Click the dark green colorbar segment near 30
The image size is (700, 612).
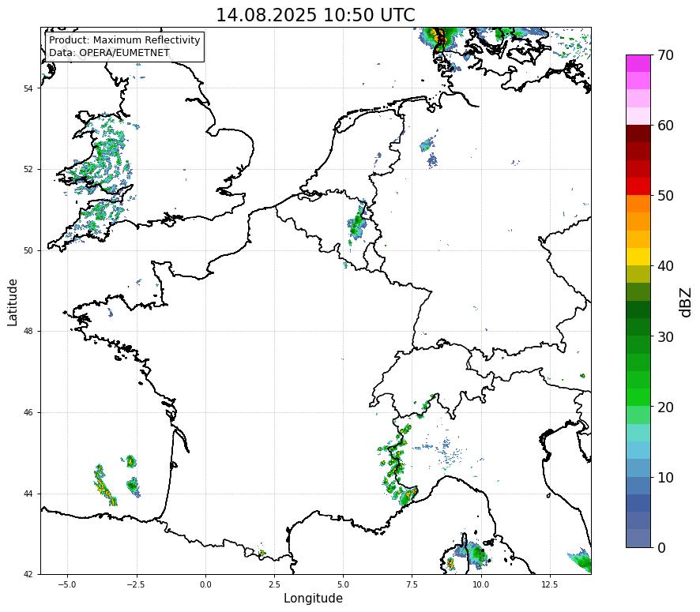(638, 328)
